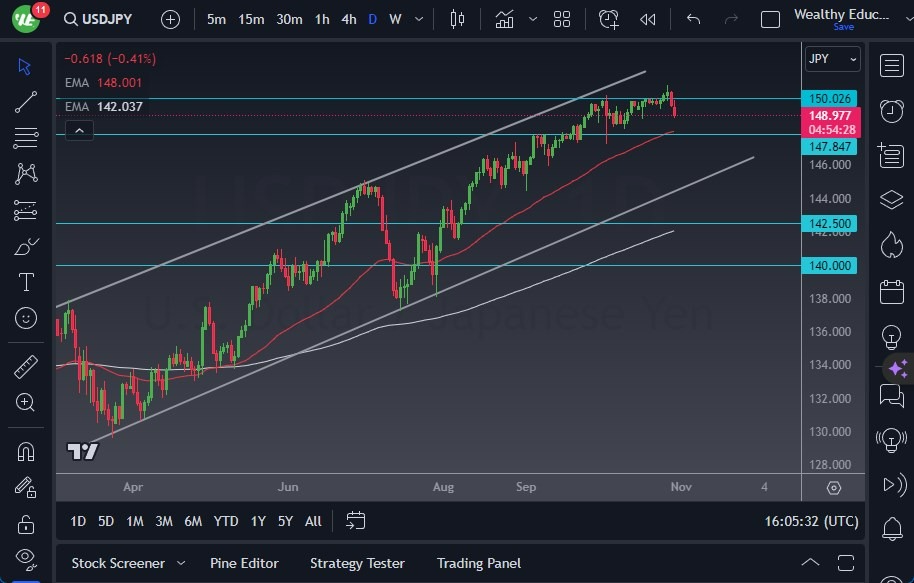
Task: Click the Save link under Wealthy Educ
Action: 845,27
